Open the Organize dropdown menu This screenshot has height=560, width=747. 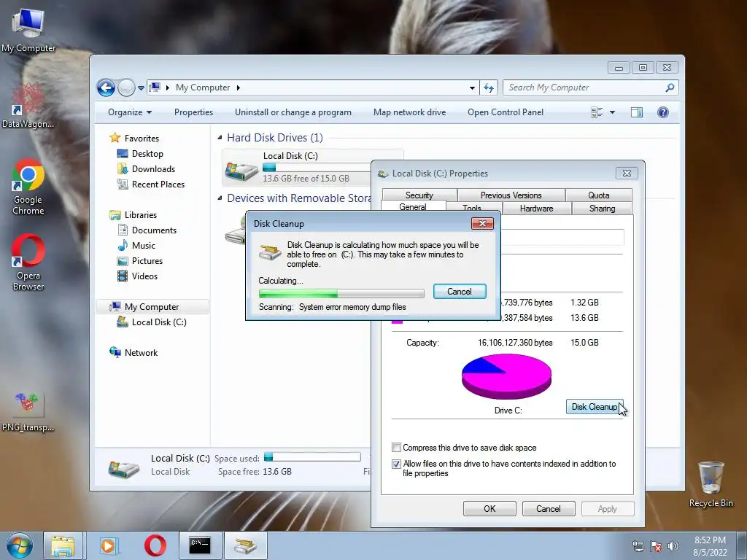[130, 112]
